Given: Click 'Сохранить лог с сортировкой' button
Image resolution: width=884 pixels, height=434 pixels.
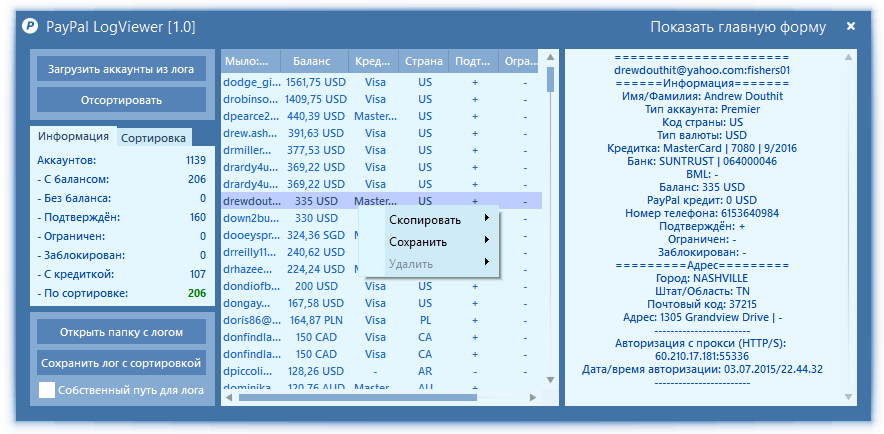Looking at the screenshot, I should (x=121, y=363).
